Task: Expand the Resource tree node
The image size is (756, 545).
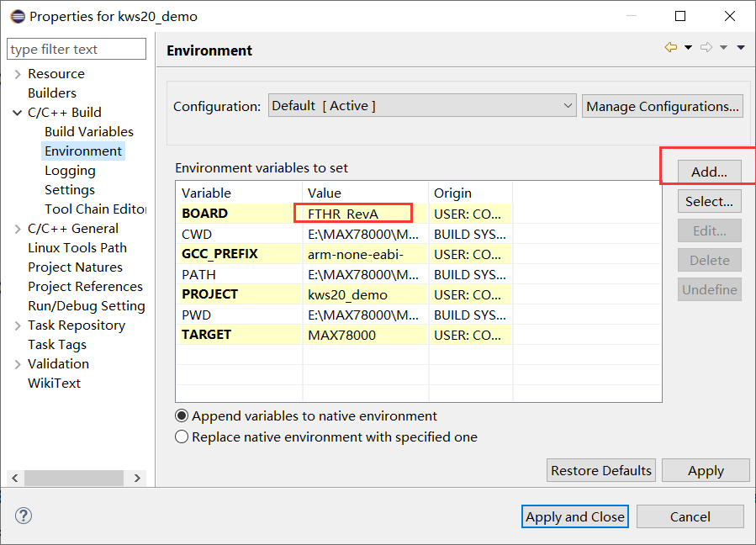Action: 18,74
